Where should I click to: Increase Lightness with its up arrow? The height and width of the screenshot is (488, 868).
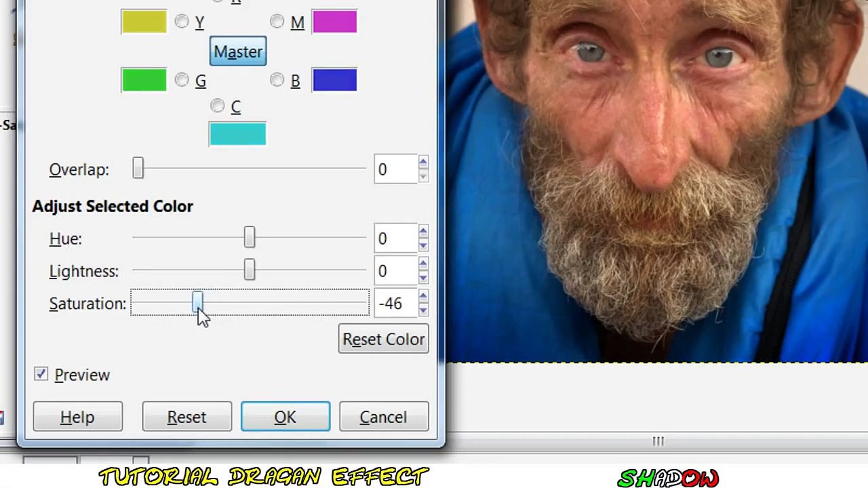pyautogui.click(x=423, y=264)
